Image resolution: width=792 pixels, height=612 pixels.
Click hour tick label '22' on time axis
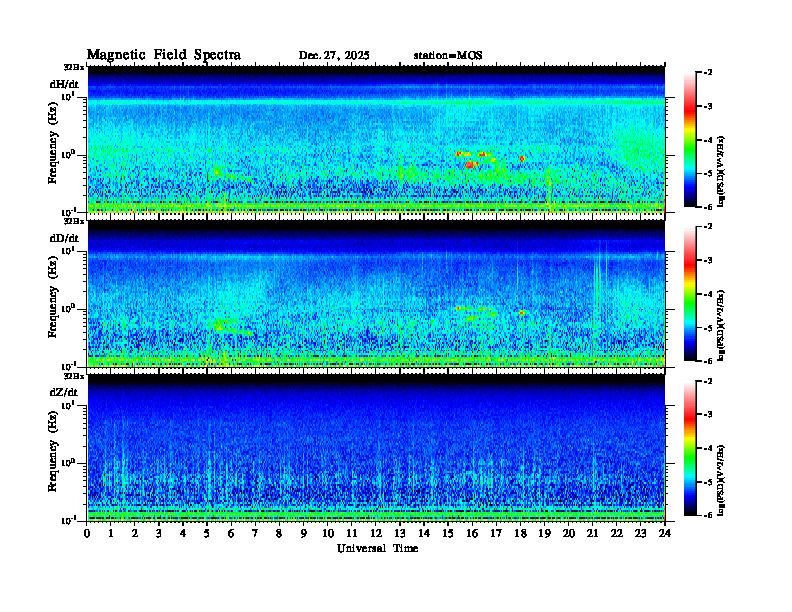tap(617, 534)
